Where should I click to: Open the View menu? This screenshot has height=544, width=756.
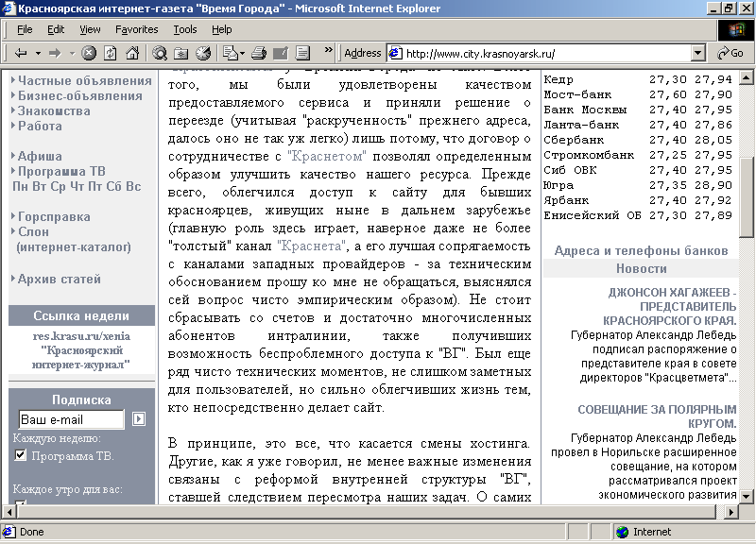pos(90,30)
